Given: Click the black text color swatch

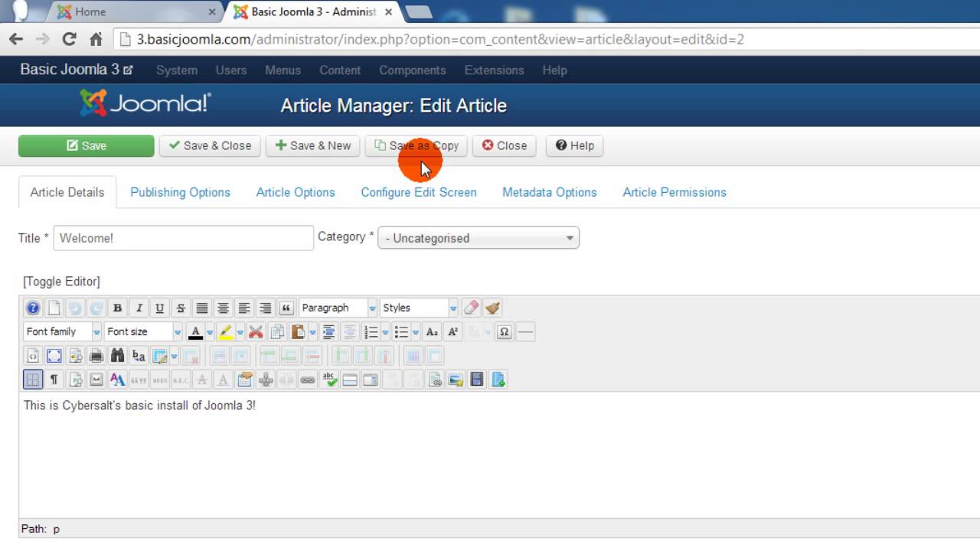Looking at the screenshot, I should coord(195,331).
